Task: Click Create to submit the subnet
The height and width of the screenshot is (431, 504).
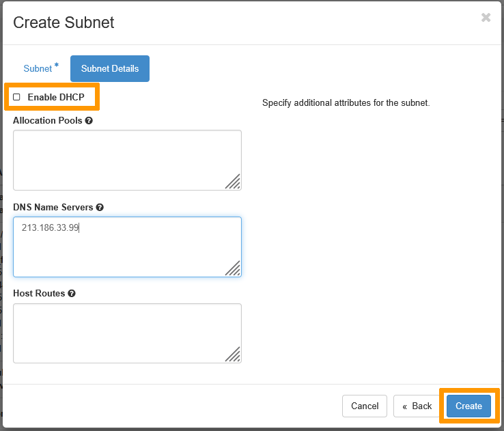Action: [x=468, y=406]
